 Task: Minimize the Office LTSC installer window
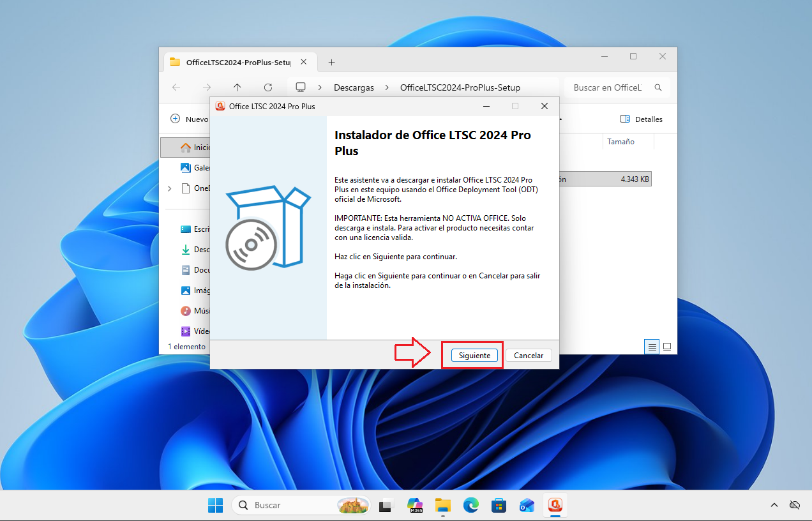(486, 106)
